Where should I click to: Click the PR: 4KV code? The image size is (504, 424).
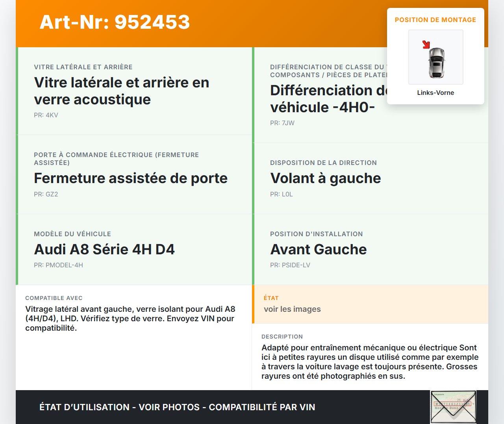[46, 115]
